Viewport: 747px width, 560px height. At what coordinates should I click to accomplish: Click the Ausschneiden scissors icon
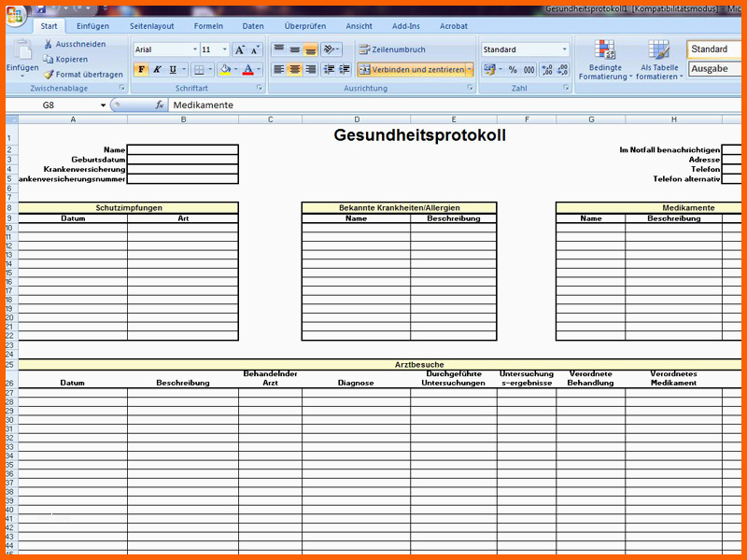tap(48, 44)
